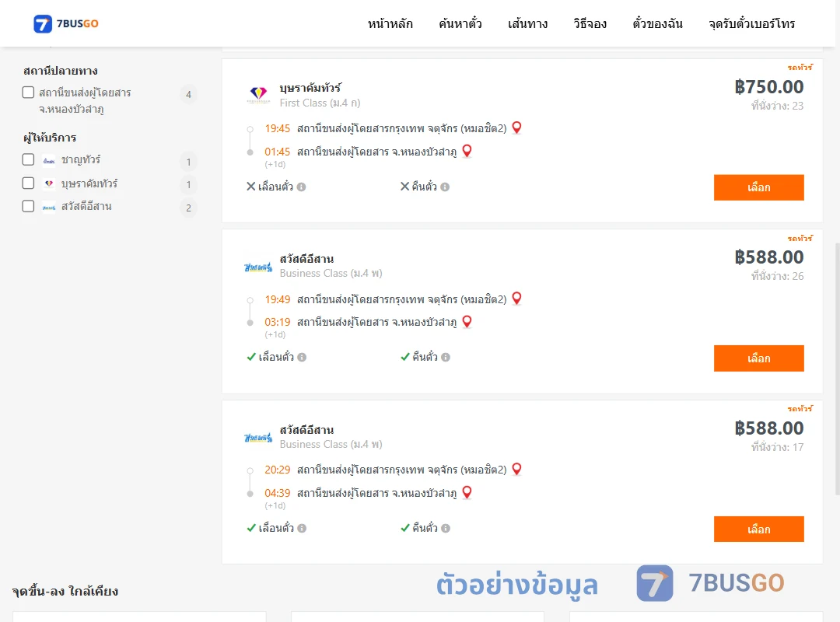Check the บุษราคัมทัวร์ operator filter
Screen dimensions: 840x622
tap(29, 183)
